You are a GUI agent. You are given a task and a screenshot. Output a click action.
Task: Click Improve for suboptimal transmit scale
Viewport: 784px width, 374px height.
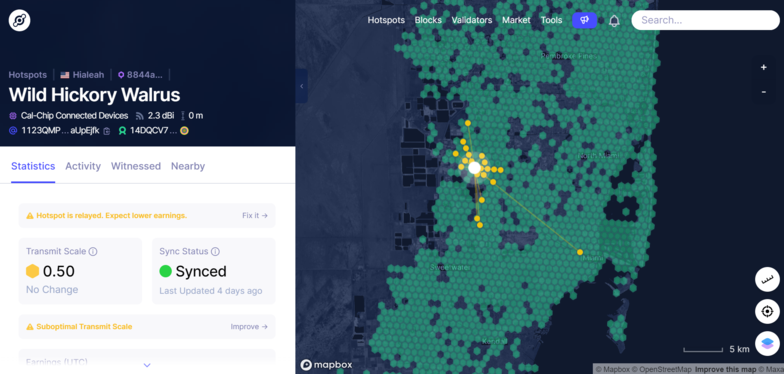tap(249, 326)
